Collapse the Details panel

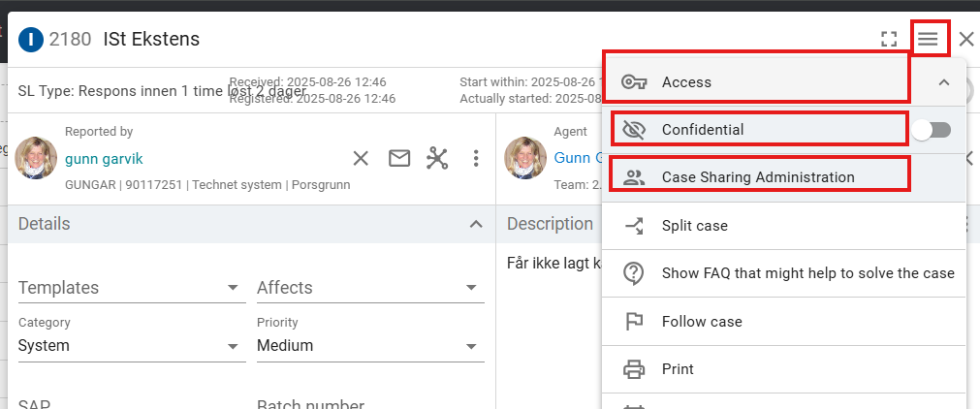(x=476, y=224)
